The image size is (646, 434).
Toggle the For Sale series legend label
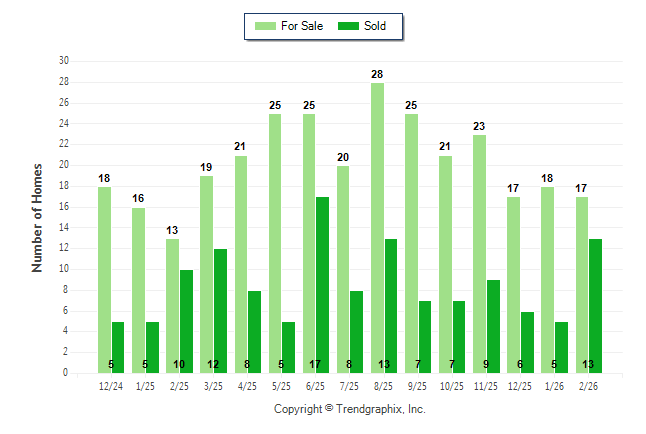point(303,26)
